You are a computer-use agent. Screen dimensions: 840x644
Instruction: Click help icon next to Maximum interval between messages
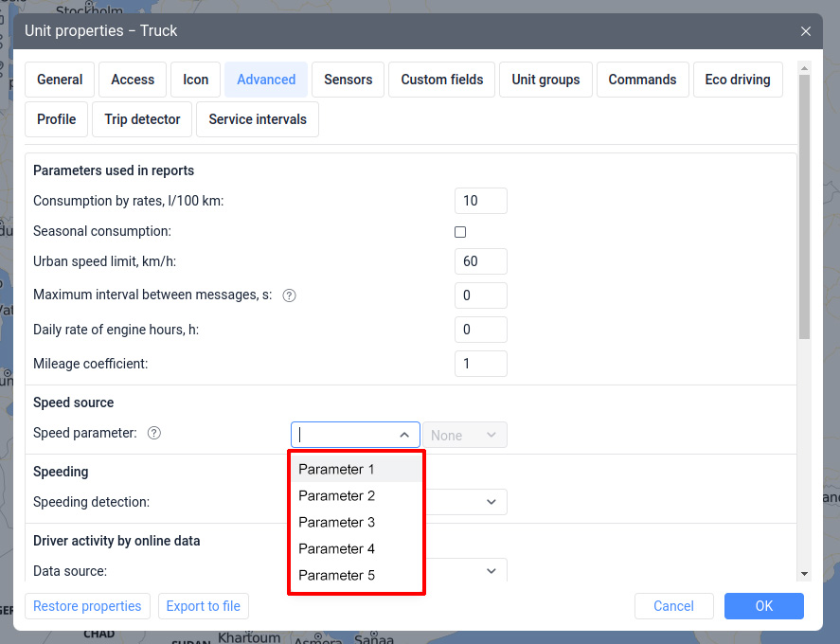point(290,295)
